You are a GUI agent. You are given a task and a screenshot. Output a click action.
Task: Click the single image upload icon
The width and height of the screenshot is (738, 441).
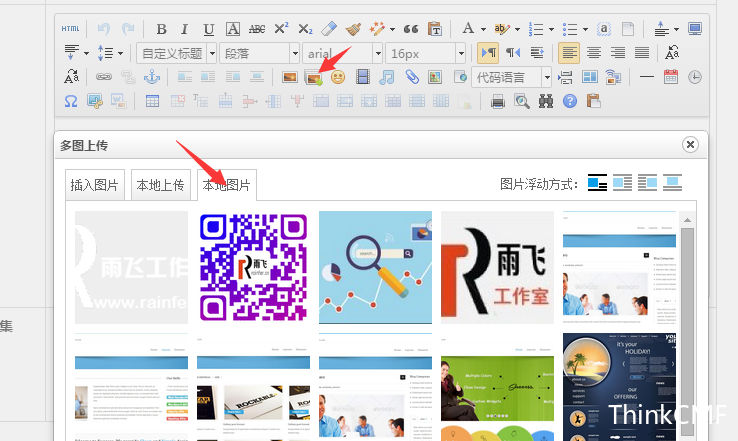click(289, 77)
